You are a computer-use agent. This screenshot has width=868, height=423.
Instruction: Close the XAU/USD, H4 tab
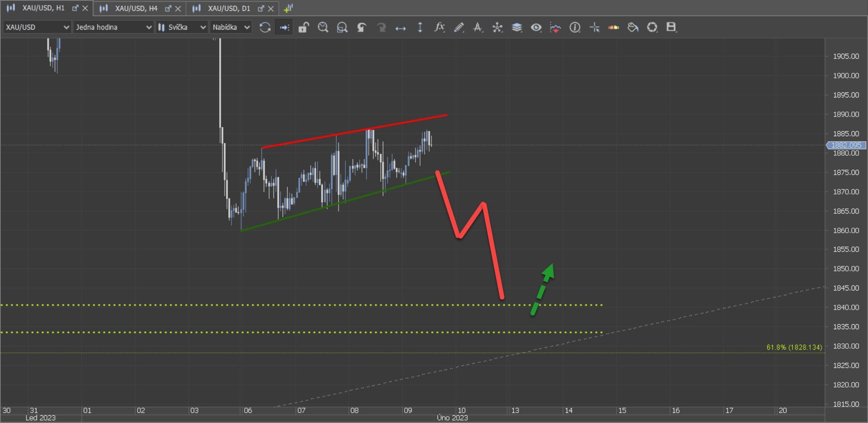tap(178, 8)
